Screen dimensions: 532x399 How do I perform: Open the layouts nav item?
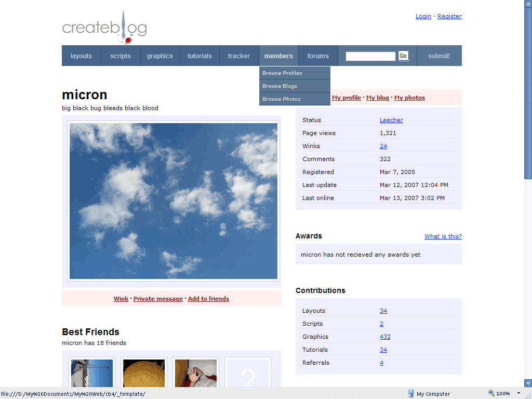[81, 56]
